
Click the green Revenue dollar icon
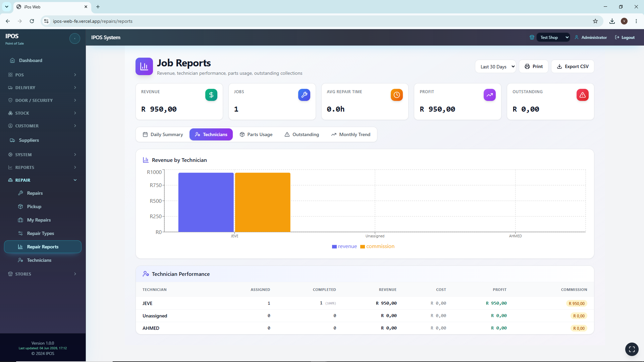[x=211, y=95]
